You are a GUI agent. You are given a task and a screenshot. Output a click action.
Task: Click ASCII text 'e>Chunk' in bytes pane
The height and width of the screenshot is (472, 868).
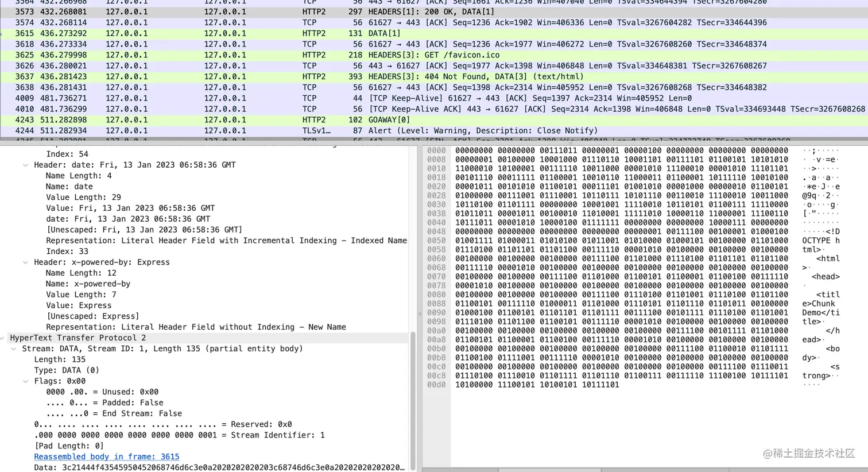[819, 304]
